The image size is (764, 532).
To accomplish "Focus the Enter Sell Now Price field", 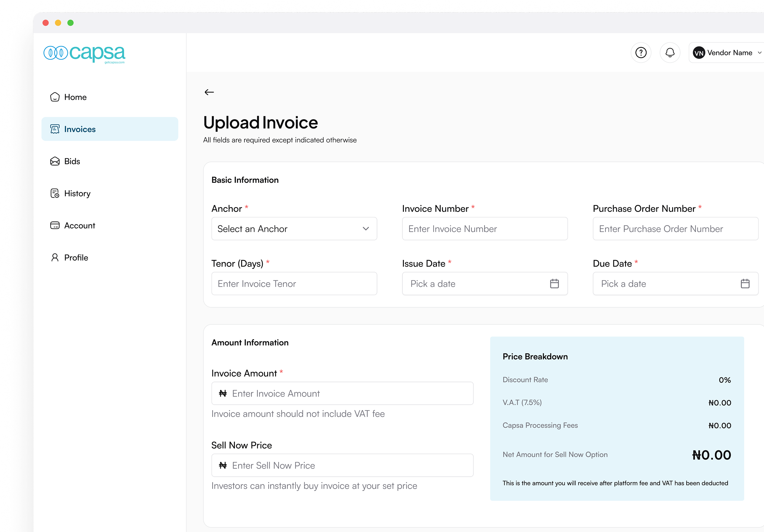I will click(x=342, y=465).
